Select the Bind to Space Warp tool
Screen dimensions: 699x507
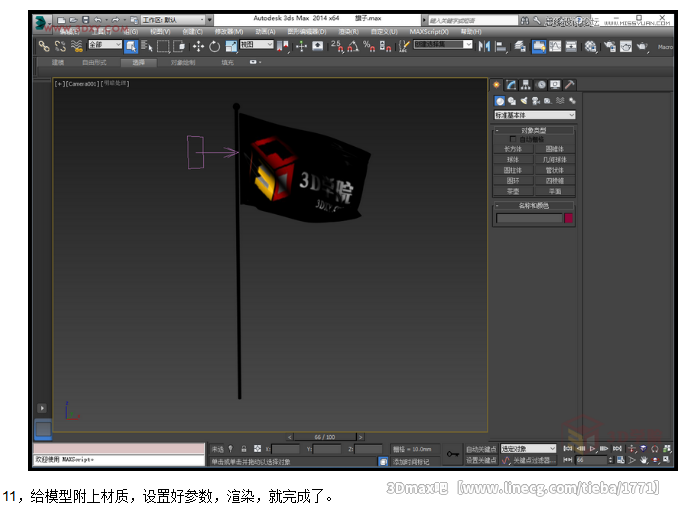click(x=77, y=46)
